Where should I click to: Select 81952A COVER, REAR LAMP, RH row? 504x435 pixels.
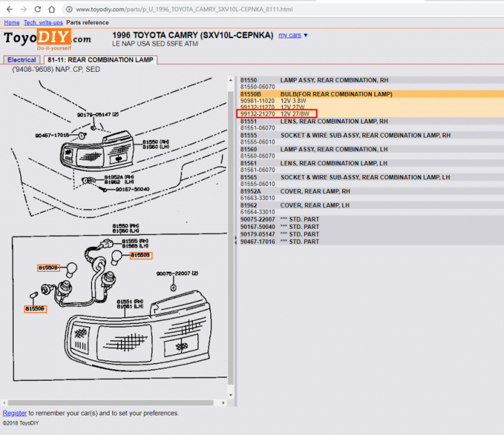click(x=372, y=191)
